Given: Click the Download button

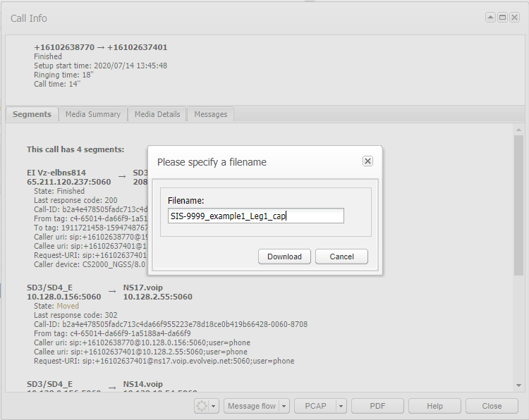Looking at the screenshot, I should click(x=284, y=257).
